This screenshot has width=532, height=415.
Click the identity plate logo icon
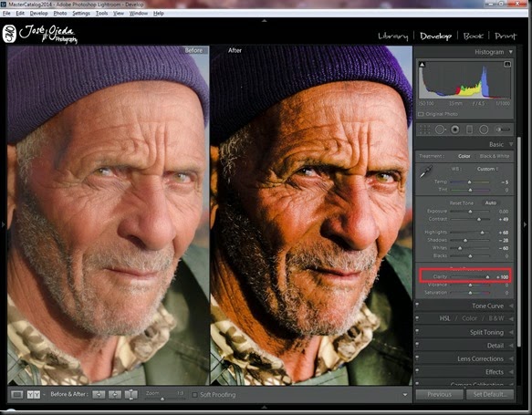click(9, 34)
